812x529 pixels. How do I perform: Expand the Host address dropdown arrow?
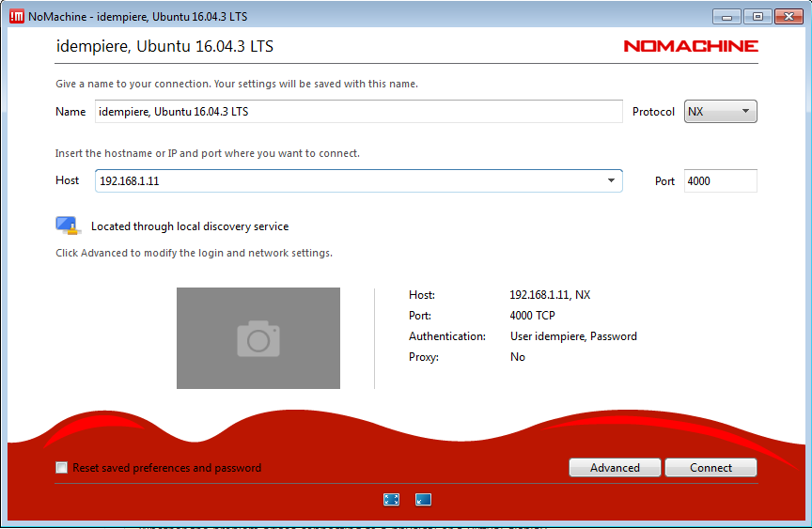point(611,180)
